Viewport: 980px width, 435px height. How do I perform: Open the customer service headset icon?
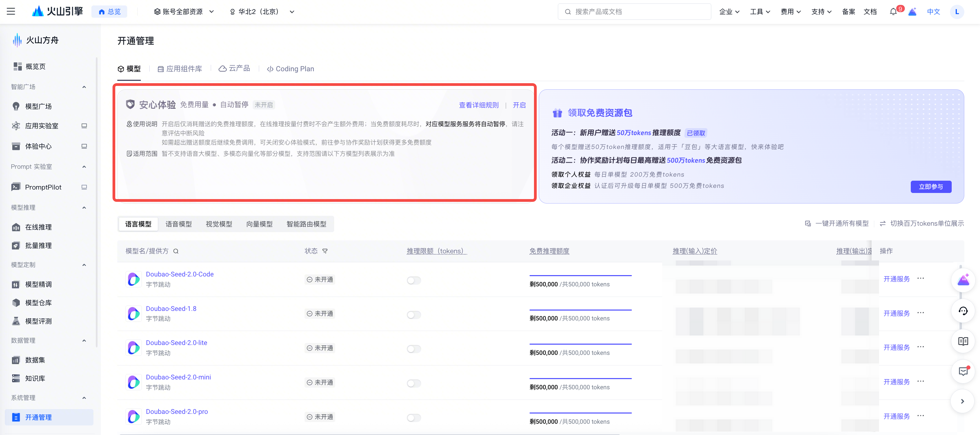point(963,311)
